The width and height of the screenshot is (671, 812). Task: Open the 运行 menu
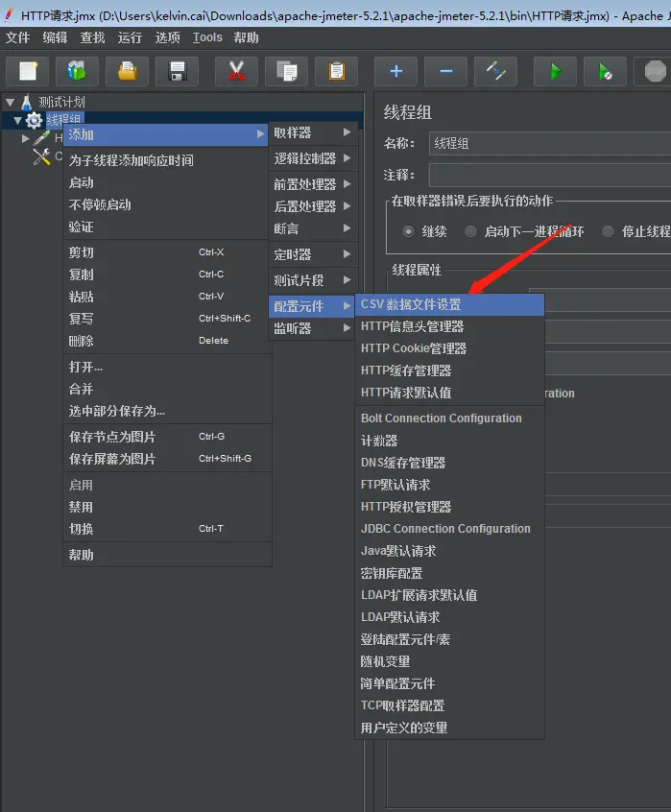(130, 37)
